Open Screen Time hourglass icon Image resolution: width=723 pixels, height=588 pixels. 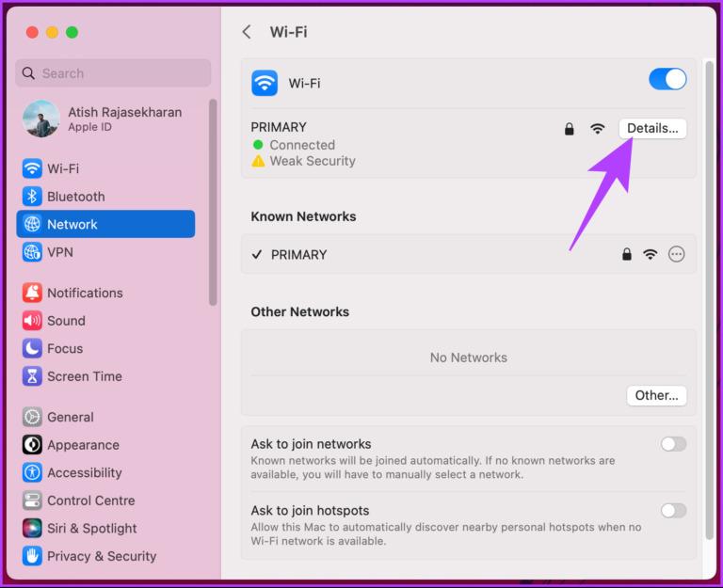coord(32,376)
